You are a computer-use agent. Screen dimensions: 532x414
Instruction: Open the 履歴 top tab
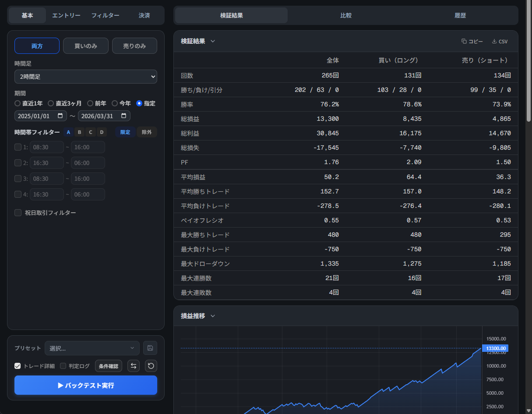tap(460, 15)
